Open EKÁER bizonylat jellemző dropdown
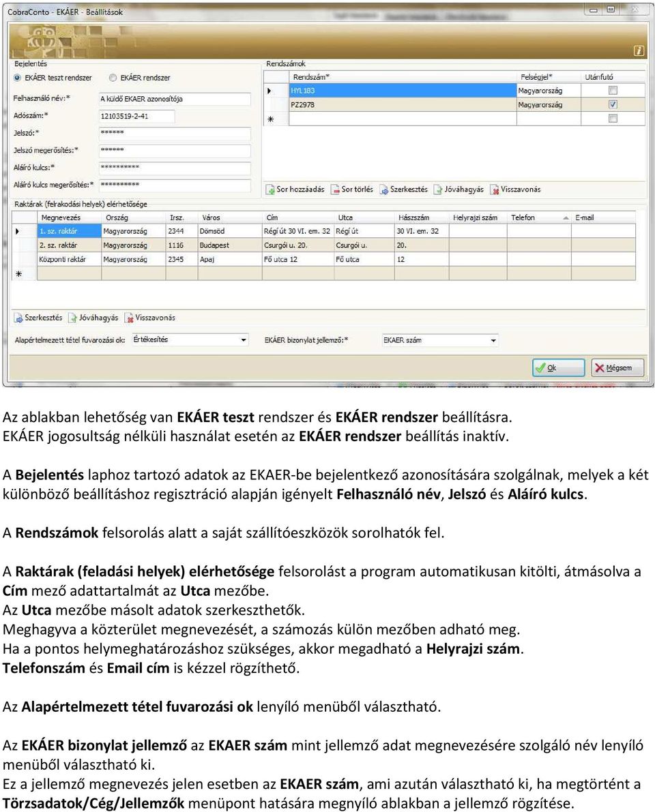This screenshot has height=812, width=655. tap(493, 341)
